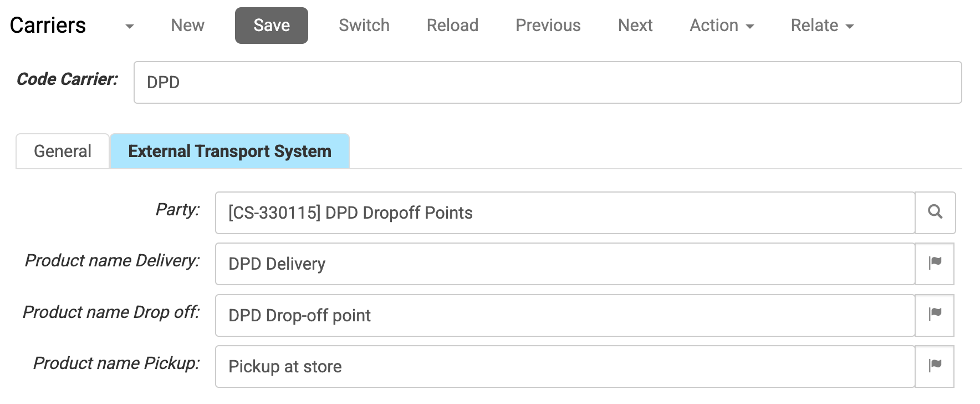This screenshot has width=980, height=404.
Task: Select the External Transport System tab
Action: pos(229,151)
